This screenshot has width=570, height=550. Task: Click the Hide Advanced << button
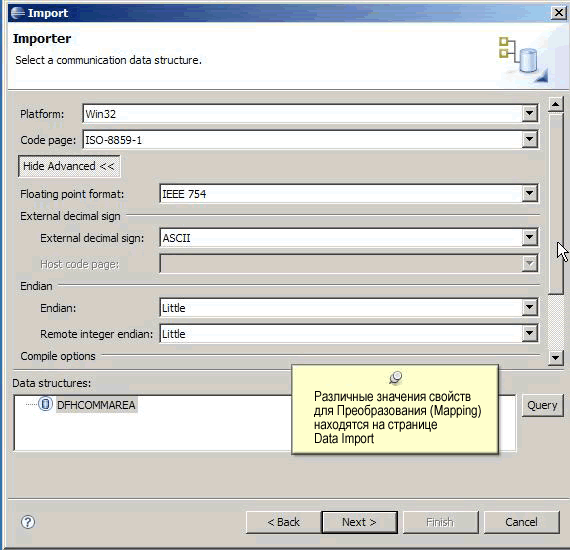(x=69, y=166)
